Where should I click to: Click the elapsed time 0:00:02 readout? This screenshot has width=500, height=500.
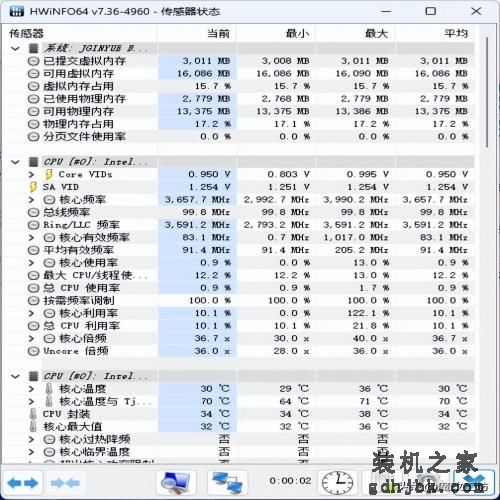(290, 481)
